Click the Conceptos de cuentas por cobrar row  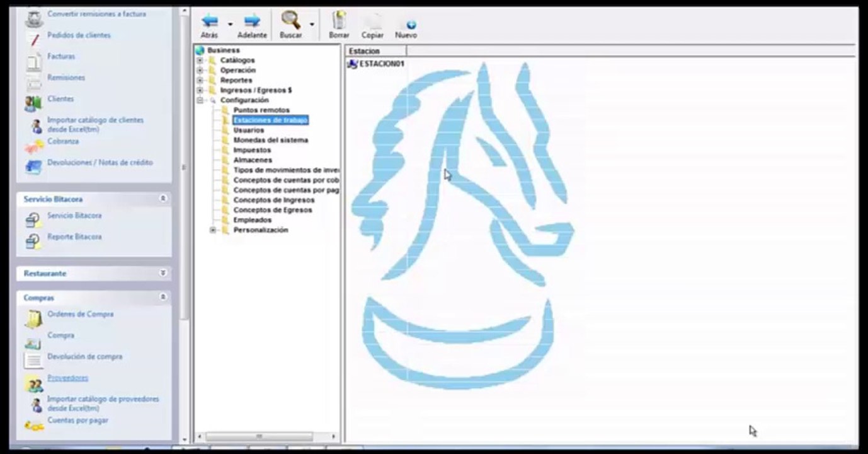tap(287, 180)
